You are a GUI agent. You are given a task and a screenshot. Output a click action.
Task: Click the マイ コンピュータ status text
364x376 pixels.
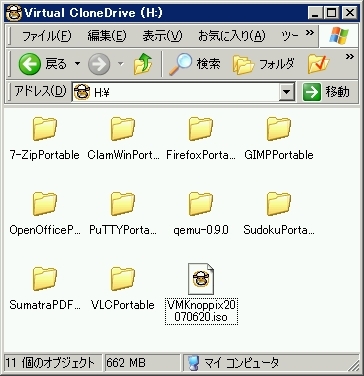tap(242, 363)
